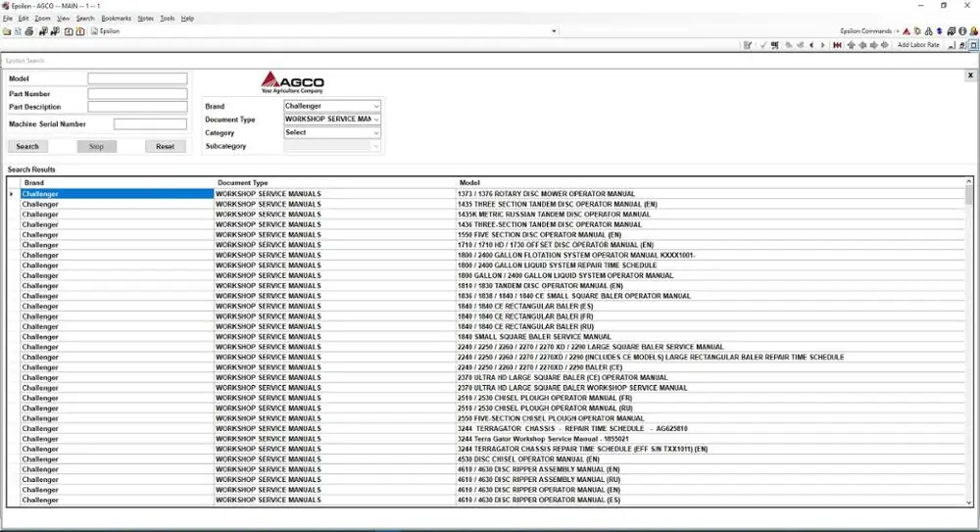Click the info circle icon
Screen dimensions: 980x532
(962, 31)
